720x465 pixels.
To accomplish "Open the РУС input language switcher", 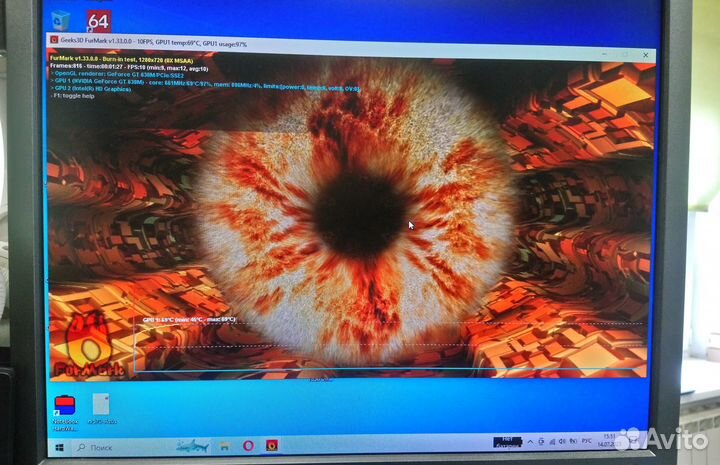I will point(588,443).
